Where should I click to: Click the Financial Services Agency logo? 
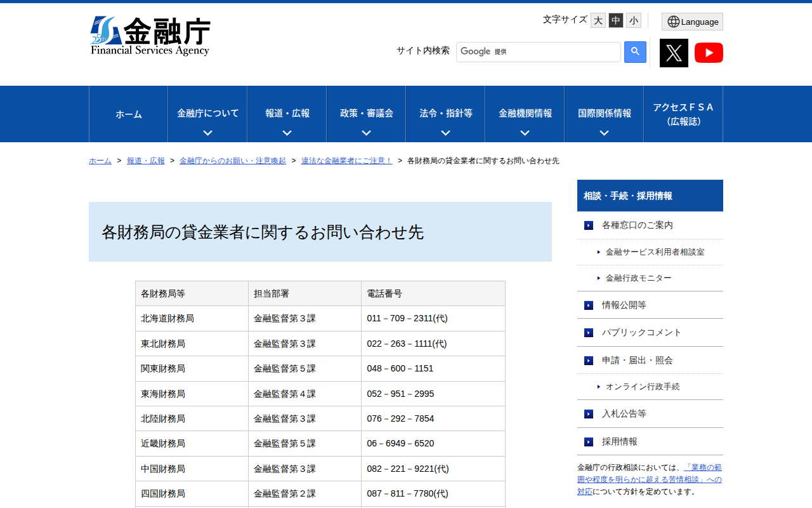click(150, 36)
